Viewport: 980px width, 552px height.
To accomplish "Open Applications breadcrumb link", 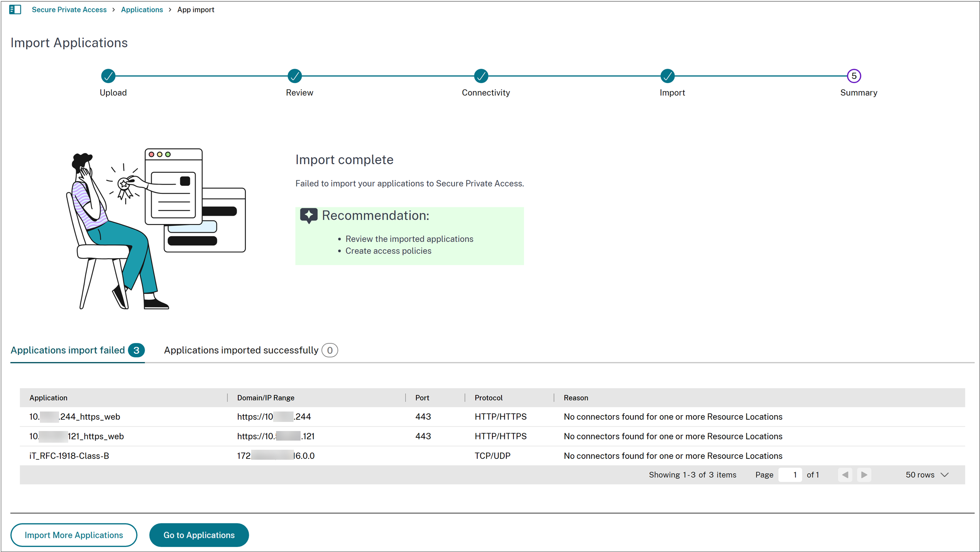I will (142, 10).
